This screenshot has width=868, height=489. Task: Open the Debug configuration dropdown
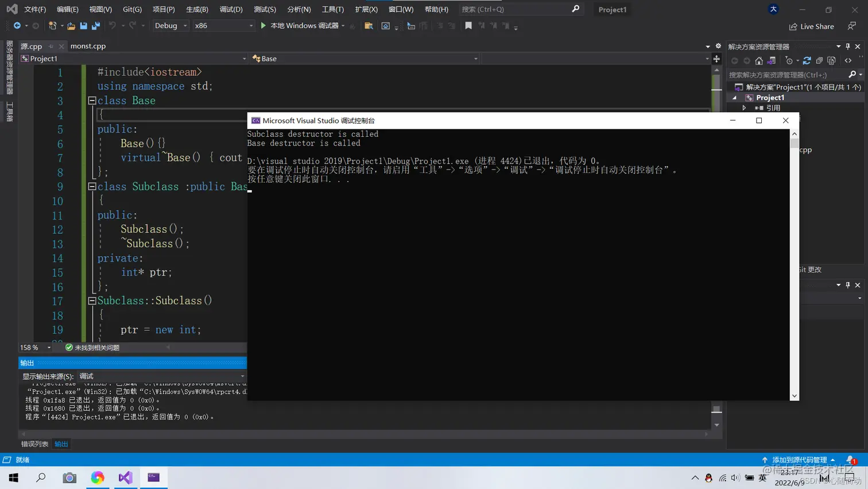[171, 26]
